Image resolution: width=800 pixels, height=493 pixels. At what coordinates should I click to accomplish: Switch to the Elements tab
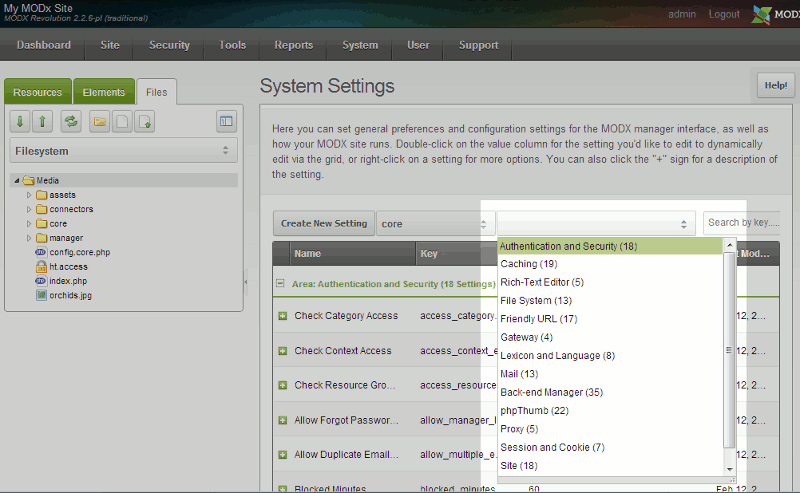[104, 92]
